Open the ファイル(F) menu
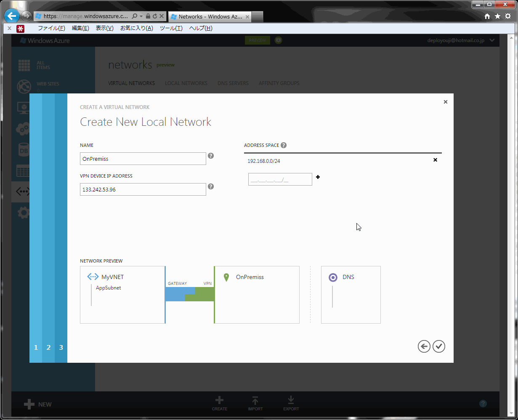This screenshot has width=518, height=420. [x=51, y=28]
